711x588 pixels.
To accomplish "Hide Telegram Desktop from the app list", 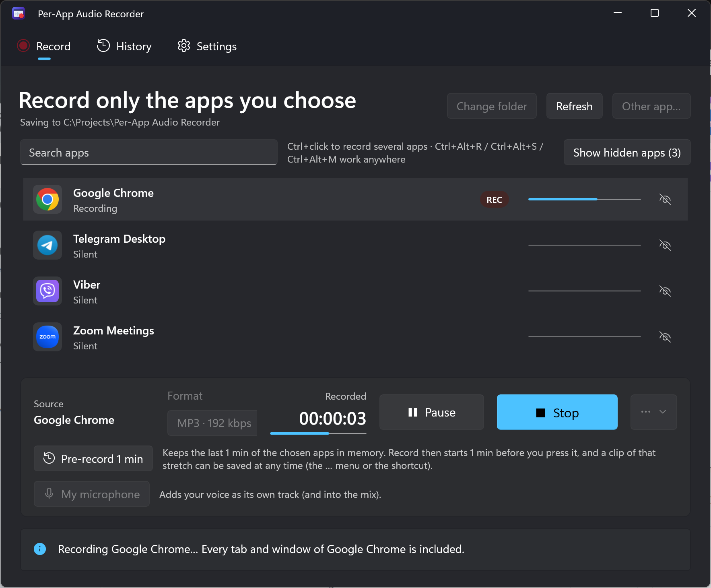I will (665, 245).
